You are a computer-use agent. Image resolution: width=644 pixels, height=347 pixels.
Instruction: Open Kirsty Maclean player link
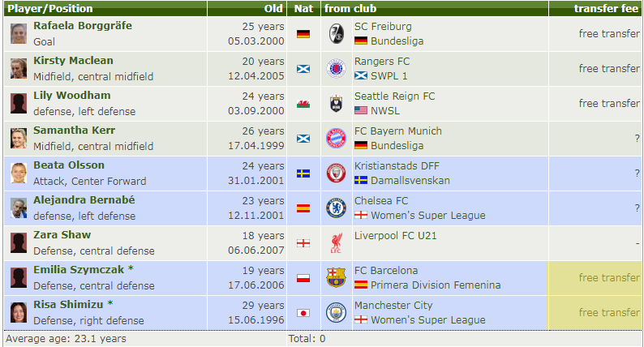73,61
